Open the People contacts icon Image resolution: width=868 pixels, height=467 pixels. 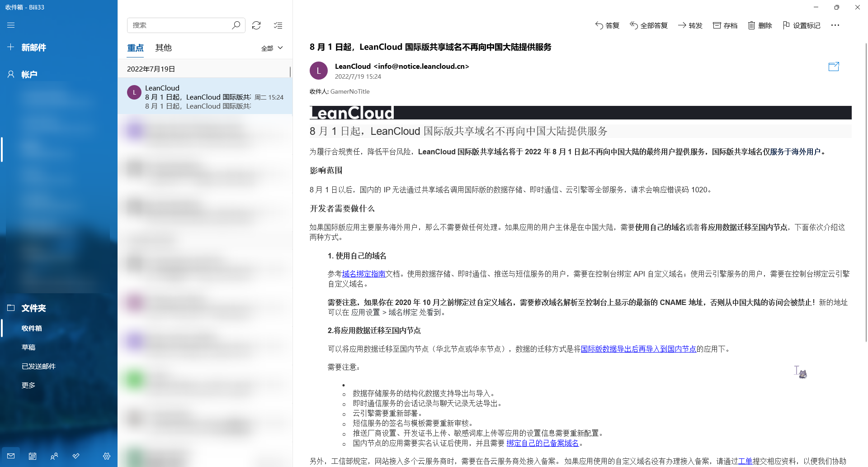point(54,456)
